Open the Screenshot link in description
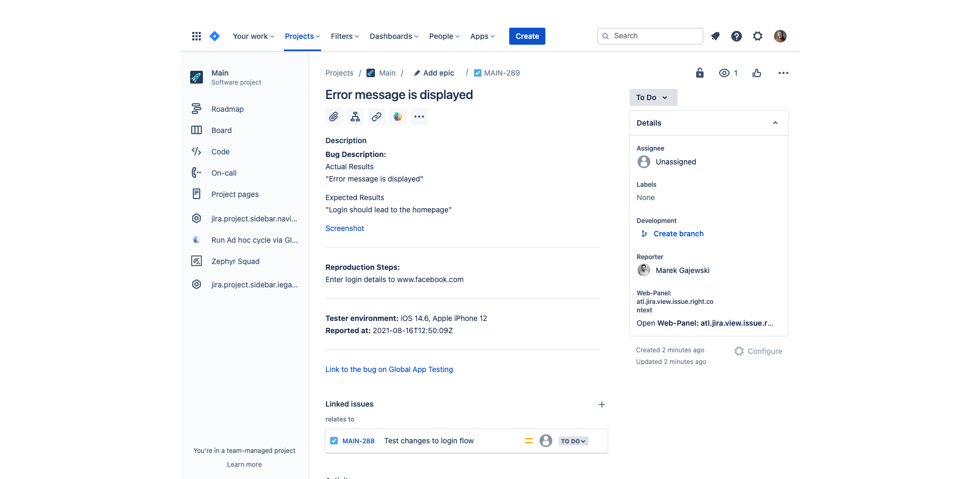980x479 pixels. point(345,228)
